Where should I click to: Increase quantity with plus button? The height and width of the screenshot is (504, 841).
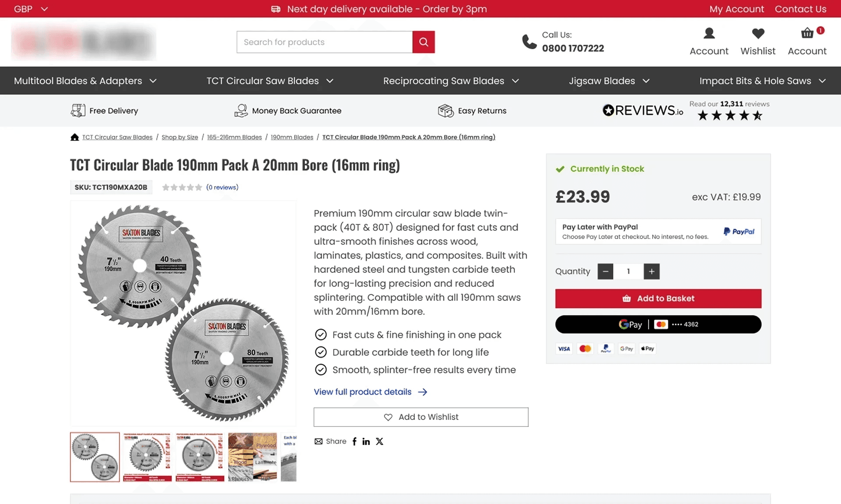[x=651, y=271]
